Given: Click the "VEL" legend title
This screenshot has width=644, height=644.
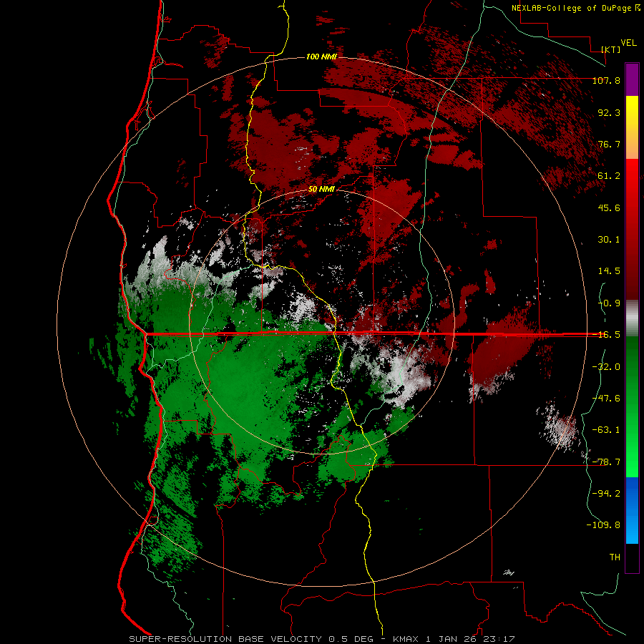Looking at the screenshot, I should pos(628,43).
